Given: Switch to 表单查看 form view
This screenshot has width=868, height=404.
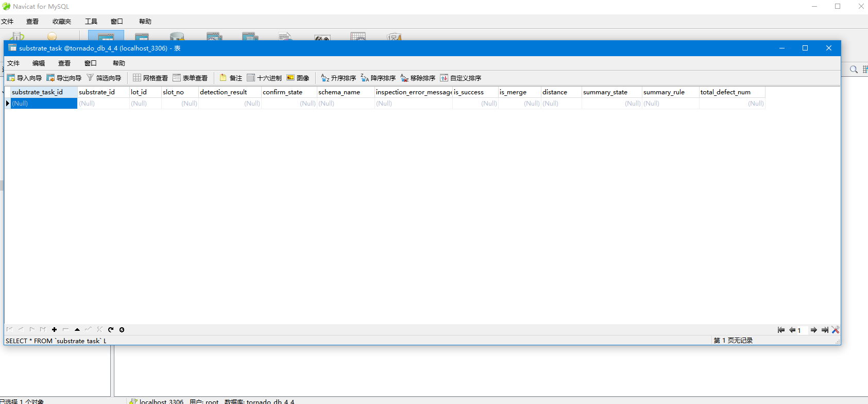Looking at the screenshot, I should coord(190,78).
